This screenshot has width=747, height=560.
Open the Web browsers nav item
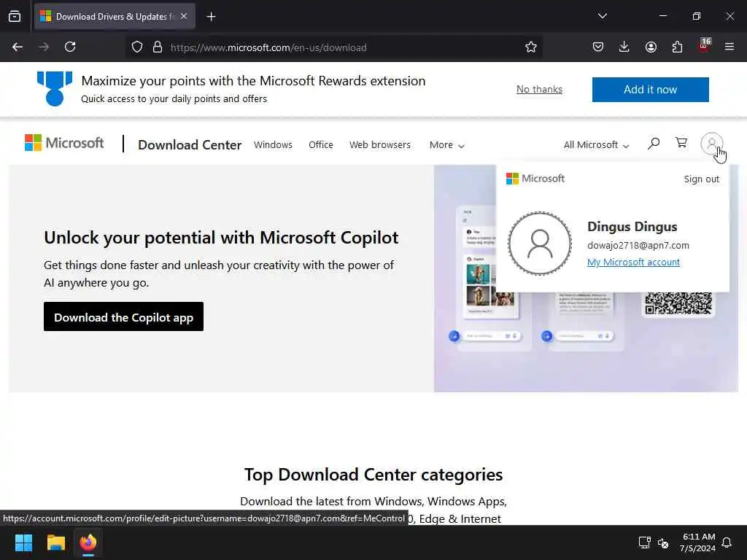pos(379,145)
